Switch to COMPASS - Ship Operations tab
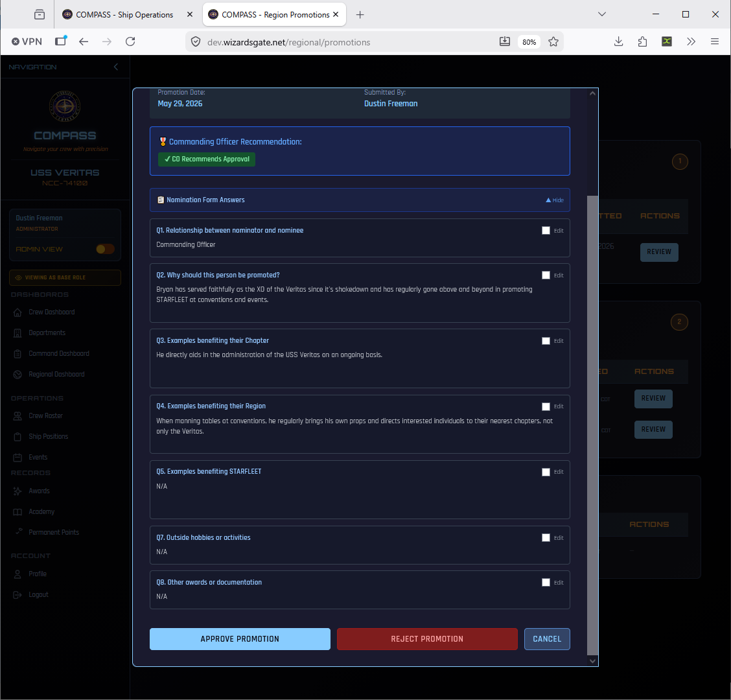Screen dimensions: 731x700 pyautogui.click(x=124, y=14)
